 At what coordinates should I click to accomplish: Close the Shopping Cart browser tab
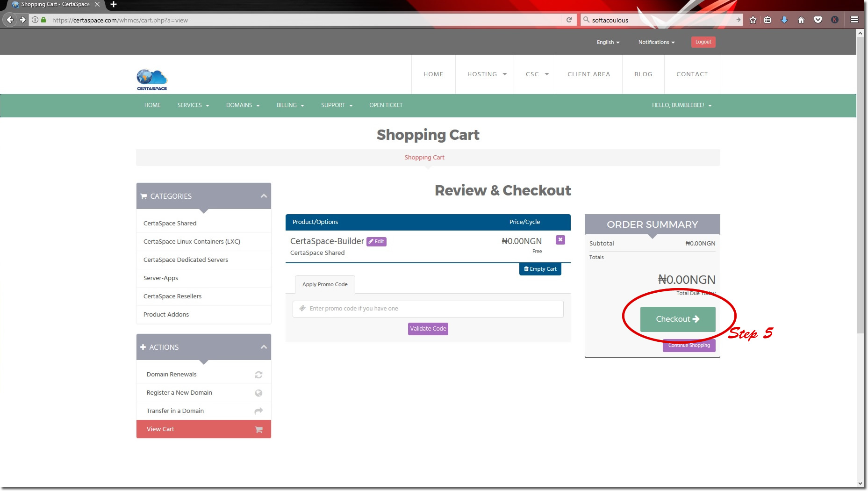pyautogui.click(x=97, y=4)
